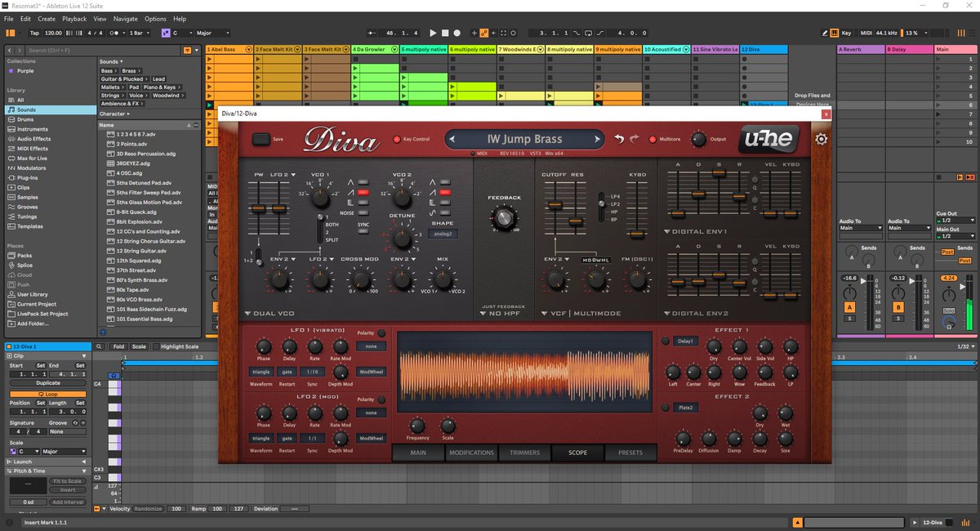Viewport: 980px width, 531px height.
Task: Click the Tap tempo button
Action: [34, 33]
